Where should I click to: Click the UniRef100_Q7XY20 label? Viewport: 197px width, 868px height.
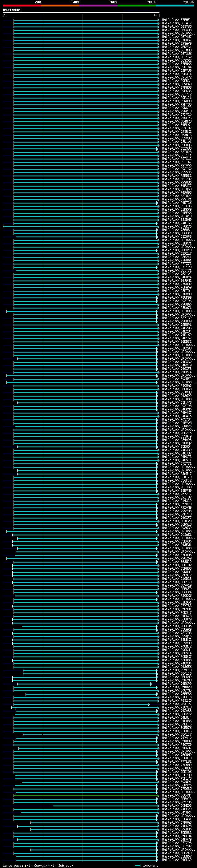pos(176,115)
